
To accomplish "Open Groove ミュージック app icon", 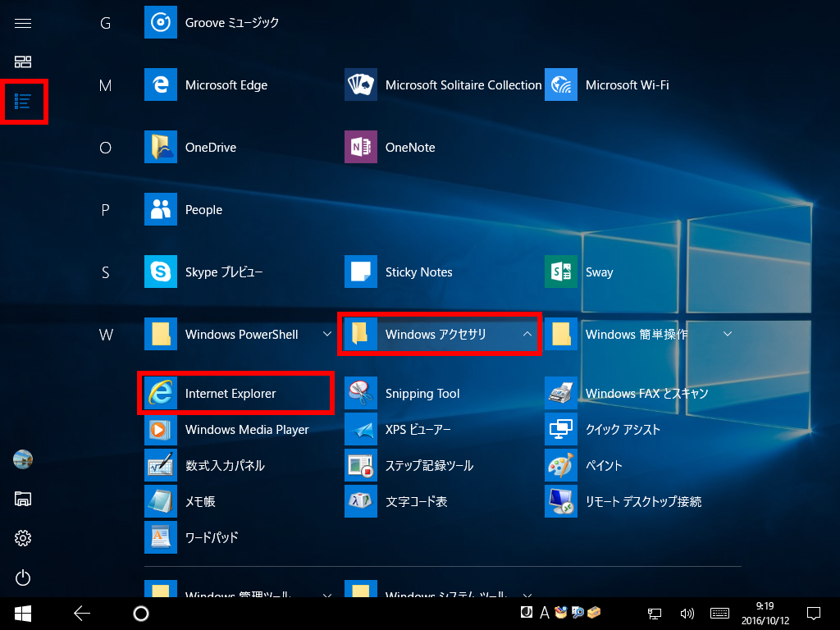I will tap(161, 22).
